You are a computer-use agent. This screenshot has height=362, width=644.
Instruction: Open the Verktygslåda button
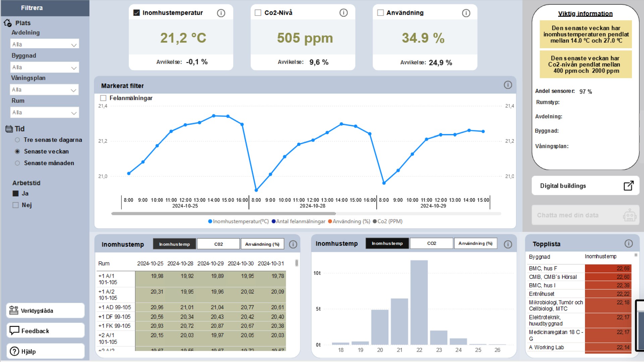point(45,311)
